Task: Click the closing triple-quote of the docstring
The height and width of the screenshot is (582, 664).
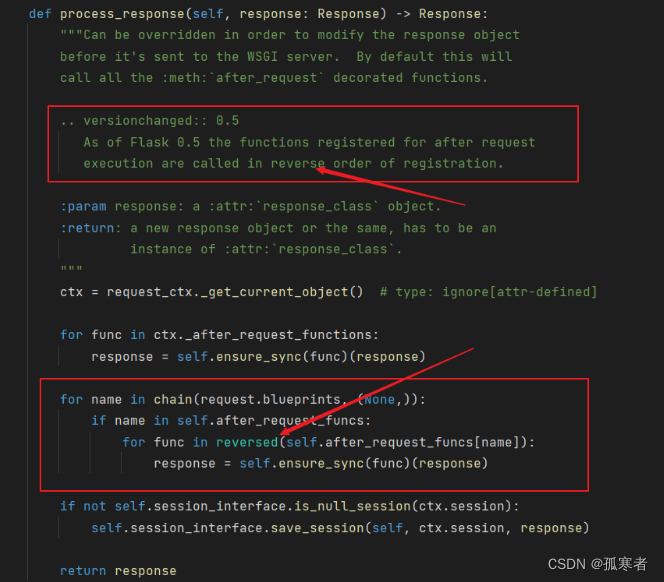Action: coord(71,269)
